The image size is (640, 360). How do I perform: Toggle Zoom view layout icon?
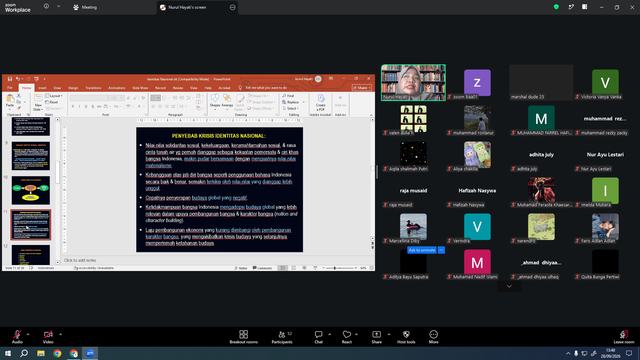coord(584,7)
